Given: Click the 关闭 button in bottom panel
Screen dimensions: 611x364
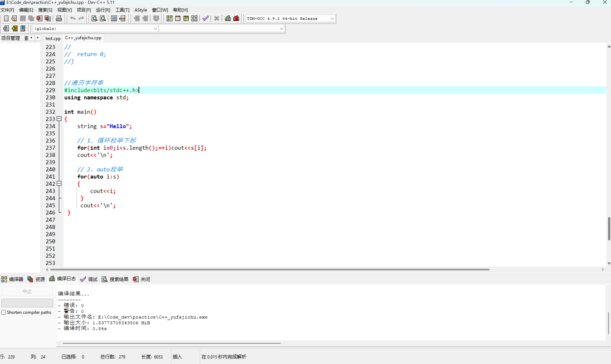Looking at the screenshot, I should tap(142, 279).
